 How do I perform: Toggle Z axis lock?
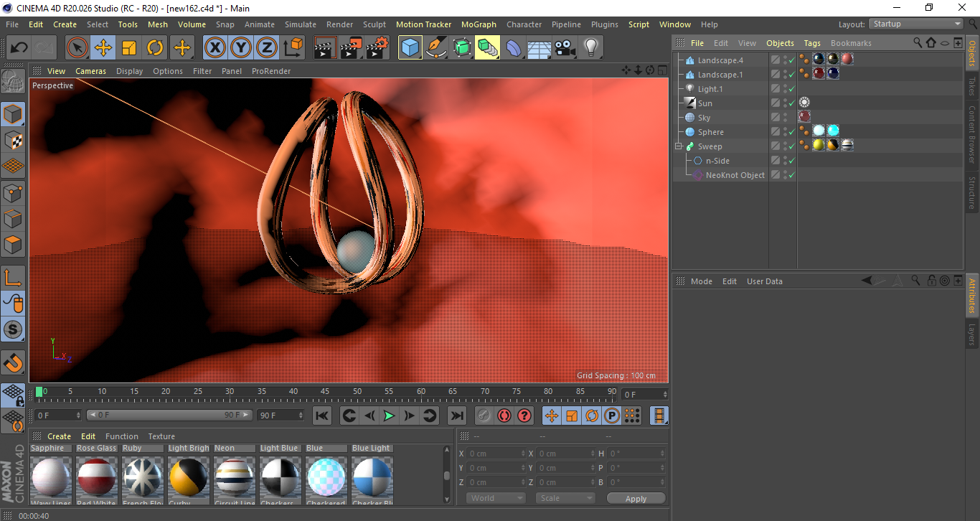267,48
